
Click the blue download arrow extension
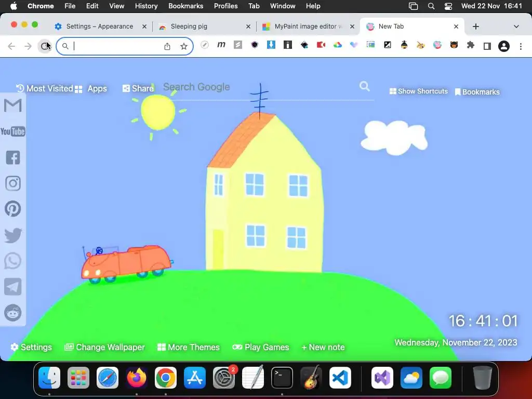[271, 45]
